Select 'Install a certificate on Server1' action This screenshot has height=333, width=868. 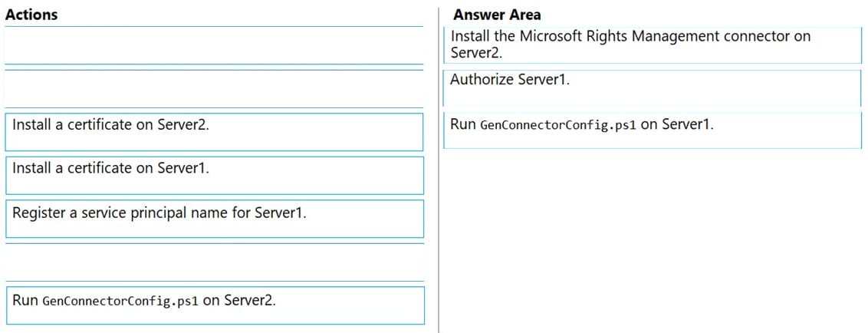[214, 175]
